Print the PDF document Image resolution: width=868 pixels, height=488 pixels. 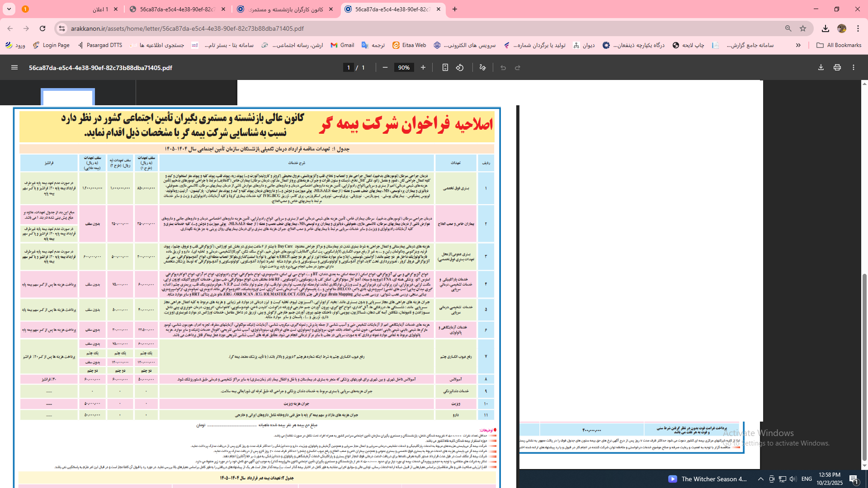pos(837,68)
